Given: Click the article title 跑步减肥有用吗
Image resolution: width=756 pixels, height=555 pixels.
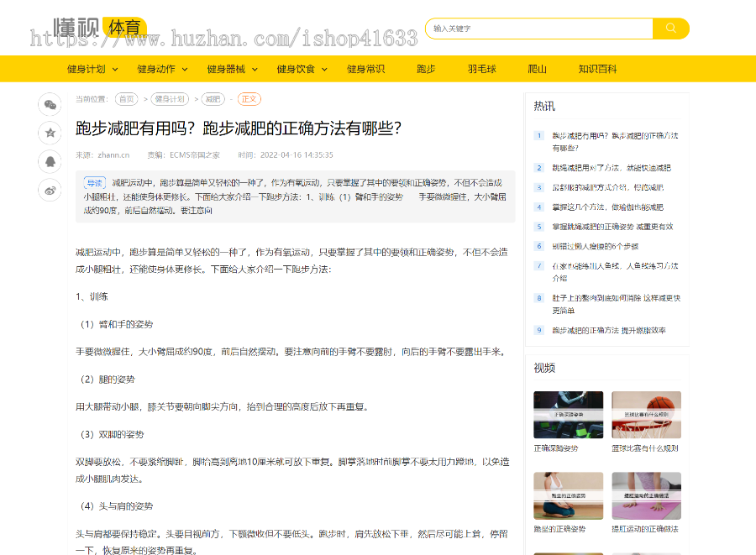Looking at the screenshot, I should click(x=239, y=128).
